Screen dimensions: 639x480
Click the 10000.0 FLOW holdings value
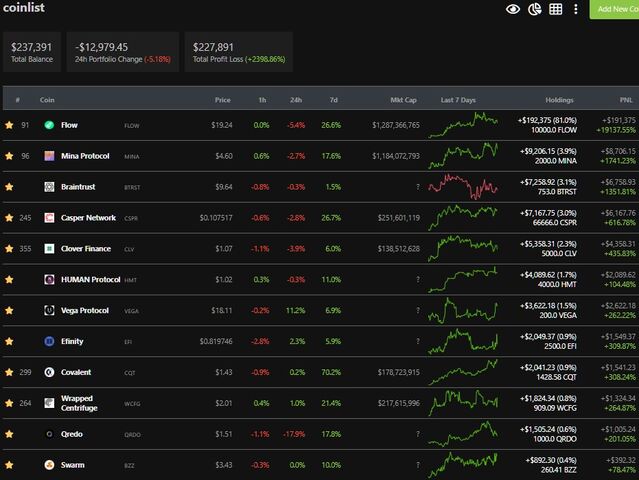coord(554,130)
